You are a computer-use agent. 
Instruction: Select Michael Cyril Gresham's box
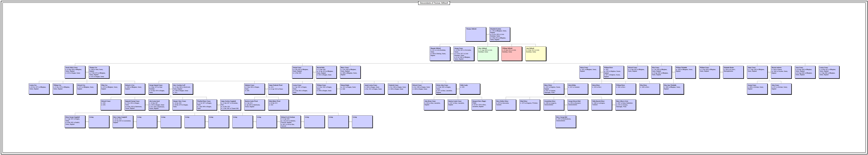tap(290, 121)
